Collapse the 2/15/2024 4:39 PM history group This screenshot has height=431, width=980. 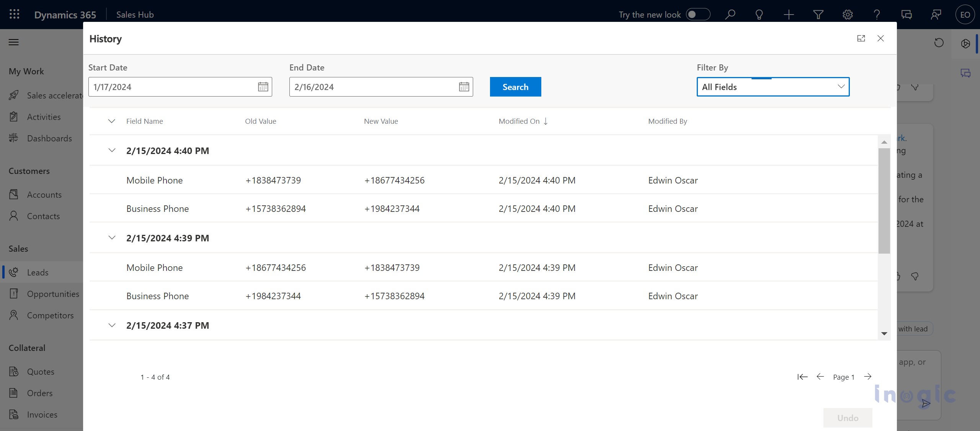tap(111, 238)
